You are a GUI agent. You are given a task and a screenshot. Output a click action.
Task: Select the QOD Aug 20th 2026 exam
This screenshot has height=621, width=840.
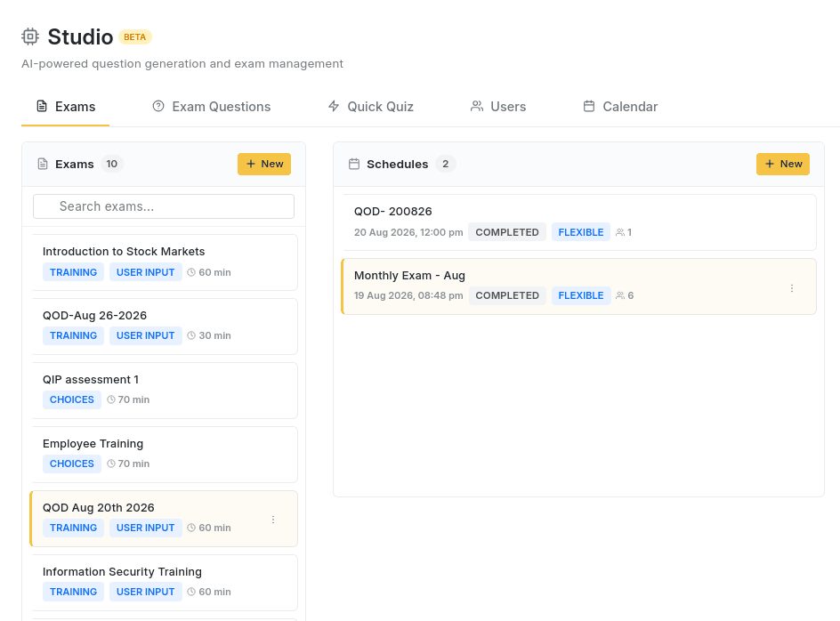(164, 519)
